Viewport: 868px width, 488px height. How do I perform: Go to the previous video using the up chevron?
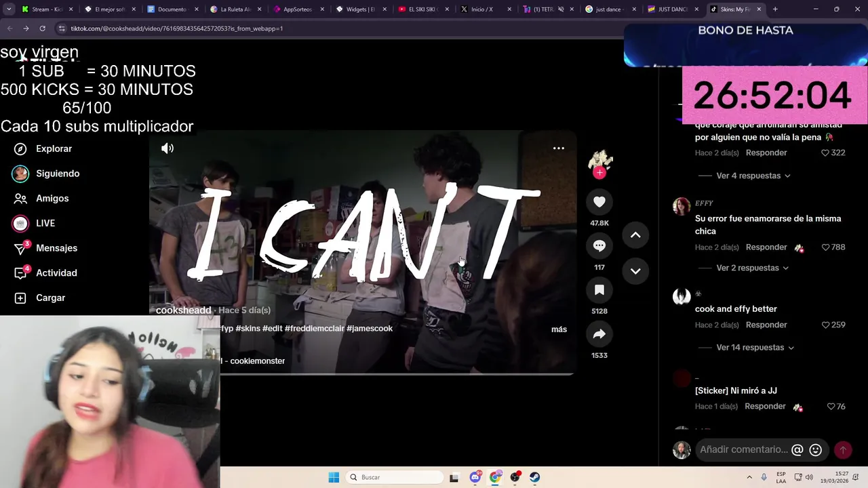(x=635, y=235)
